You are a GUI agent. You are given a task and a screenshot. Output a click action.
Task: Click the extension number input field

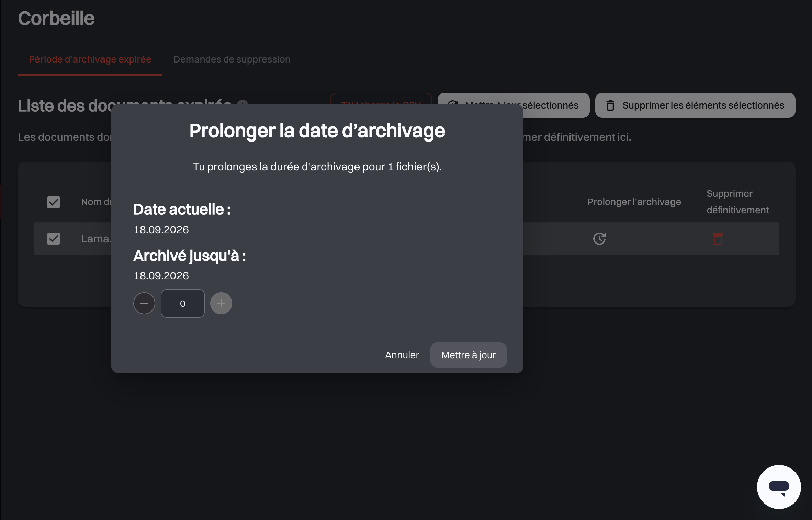[x=183, y=304]
